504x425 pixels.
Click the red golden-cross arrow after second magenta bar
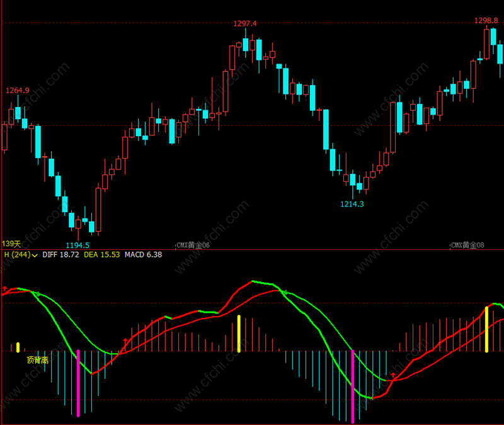(x=392, y=375)
